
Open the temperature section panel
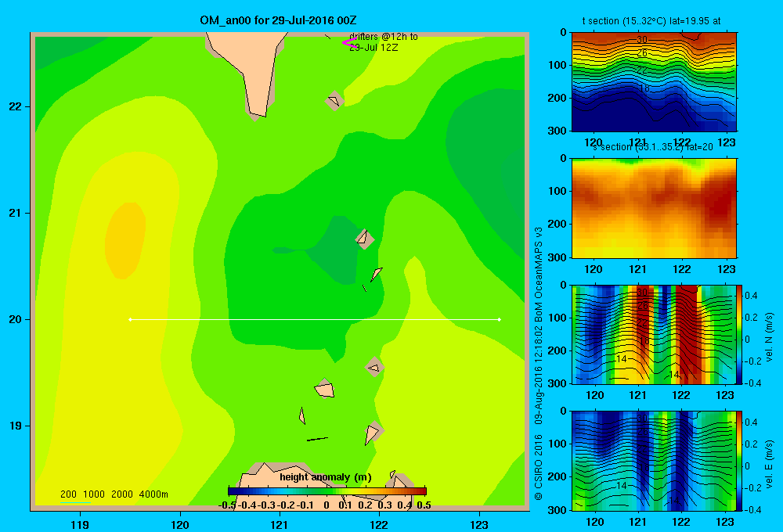654,81
